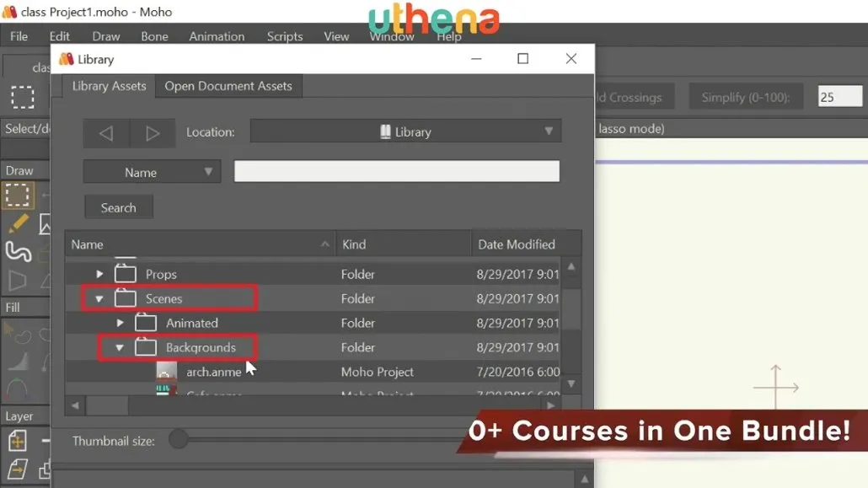The image size is (868, 488).
Task: Click the Kind column header
Action: [x=403, y=244]
